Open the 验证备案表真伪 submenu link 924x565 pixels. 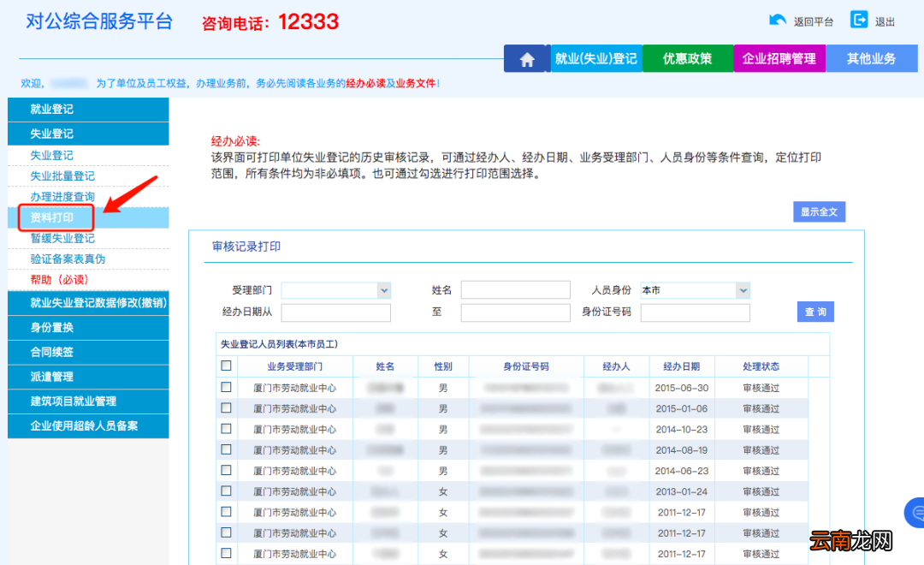pyautogui.click(x=68, y=259)
